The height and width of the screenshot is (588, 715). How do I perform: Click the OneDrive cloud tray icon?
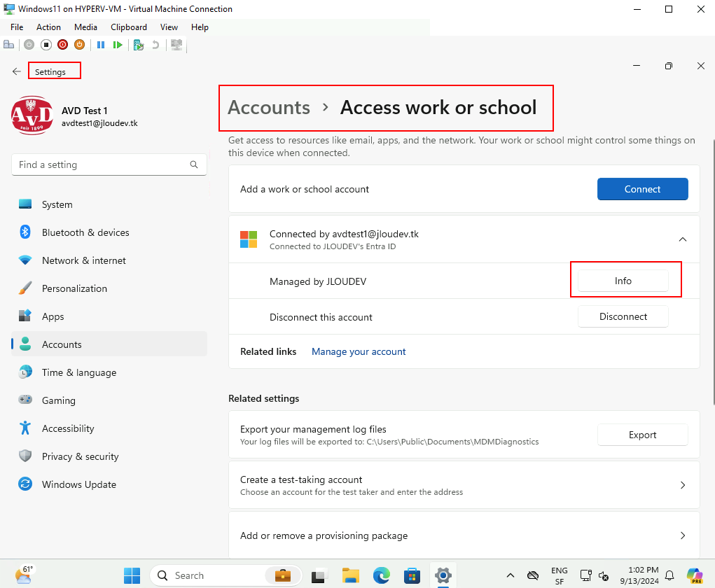point(533,575)
